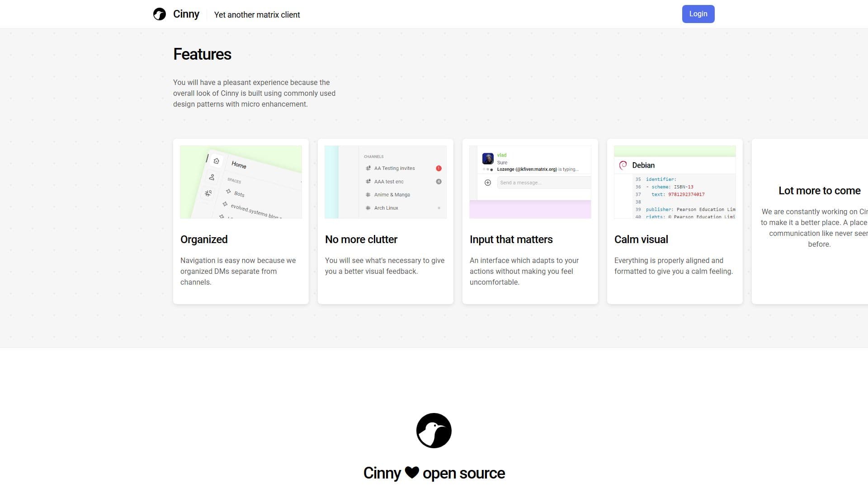Image resolution: width=868 pixels, height=488 pixels.
Task: Click the Login button
Action: [x=698, y=14]
